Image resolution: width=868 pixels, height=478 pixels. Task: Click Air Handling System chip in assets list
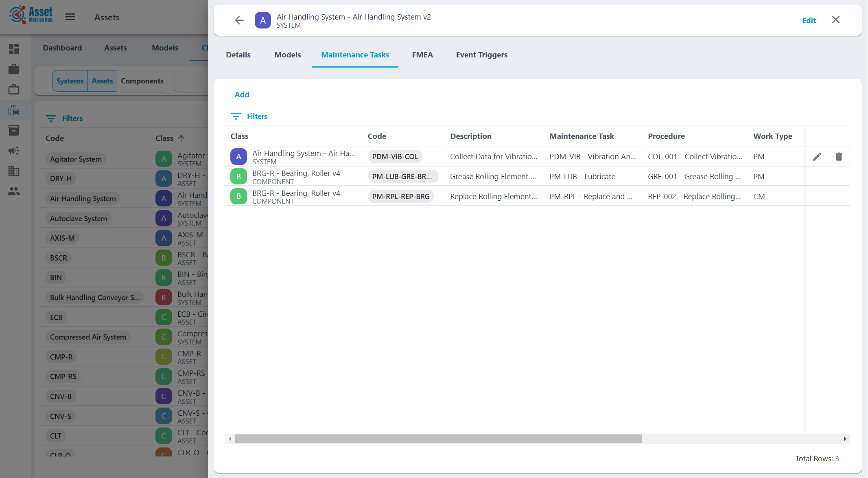point(83,198)
